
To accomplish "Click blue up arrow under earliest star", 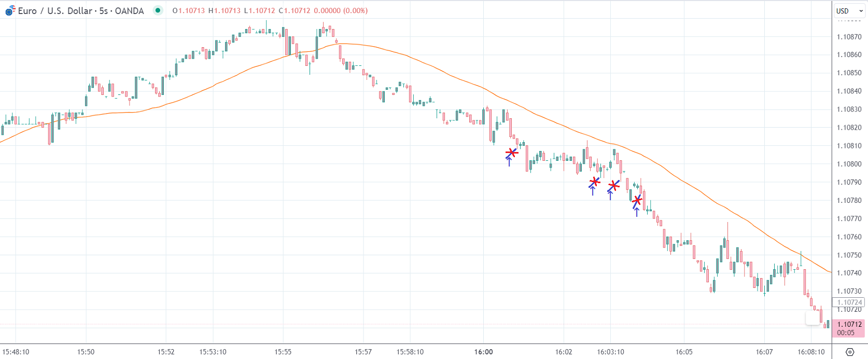I will 509,161.
